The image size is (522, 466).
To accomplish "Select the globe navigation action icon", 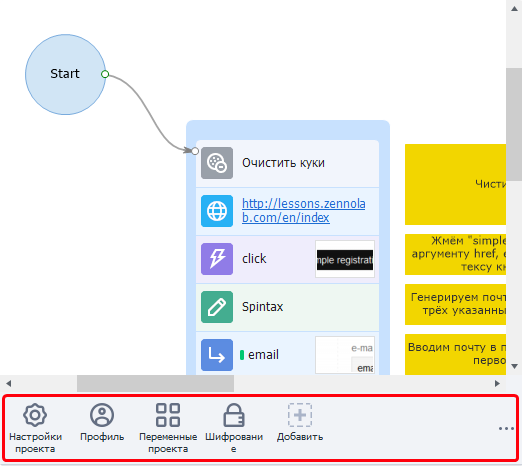I will 217,211.
